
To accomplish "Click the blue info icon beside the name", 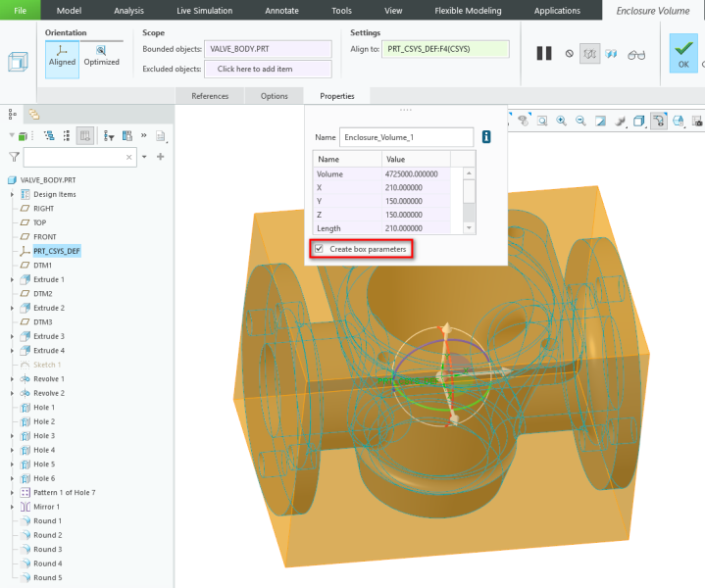I will click(487, 137).
